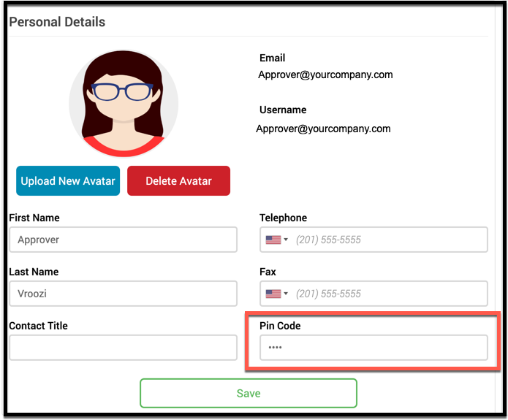Click the Email label text
The image size is (508, 420).
pos(272,58)
